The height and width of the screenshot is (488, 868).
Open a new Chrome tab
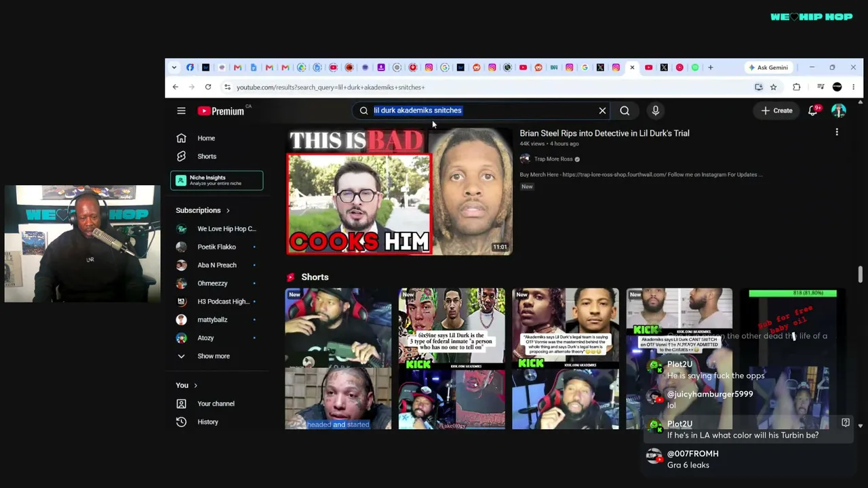[x=710, y=67]
